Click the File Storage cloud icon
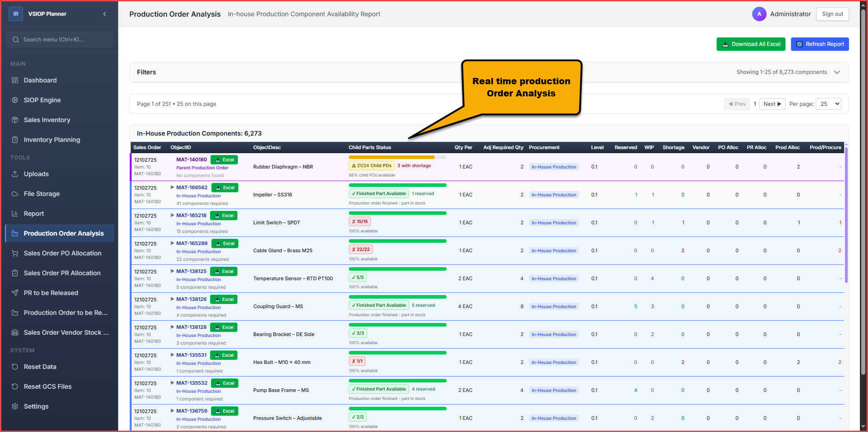 click(x=15, y=194)
